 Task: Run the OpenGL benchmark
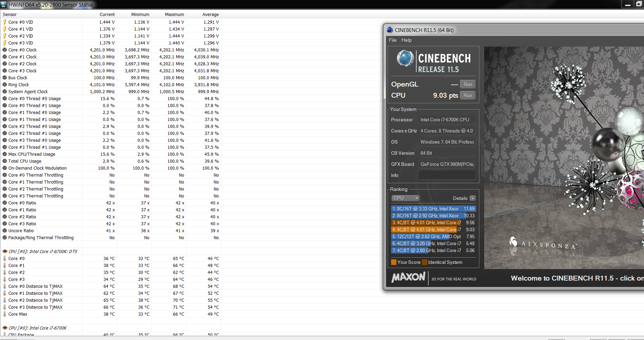coord(468,84)
